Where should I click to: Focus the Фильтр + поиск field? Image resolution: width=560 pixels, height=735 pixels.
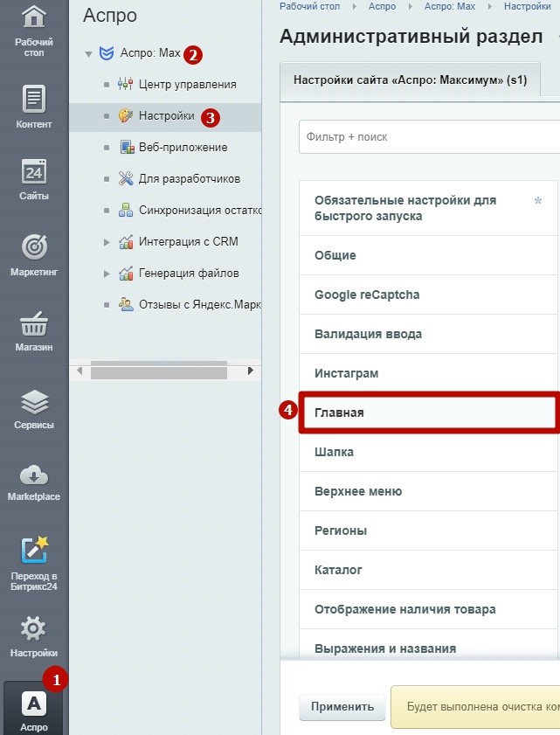[x=429, y=137]
